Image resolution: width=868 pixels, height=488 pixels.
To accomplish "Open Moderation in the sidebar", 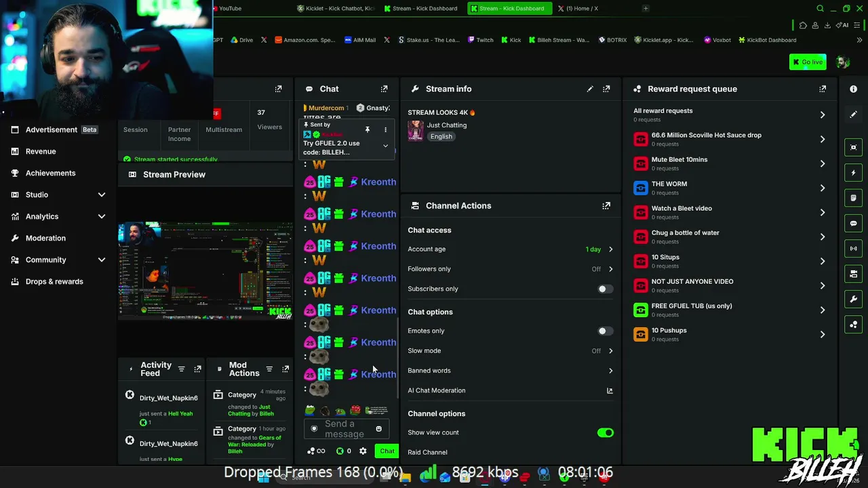I will pos(45,238).
